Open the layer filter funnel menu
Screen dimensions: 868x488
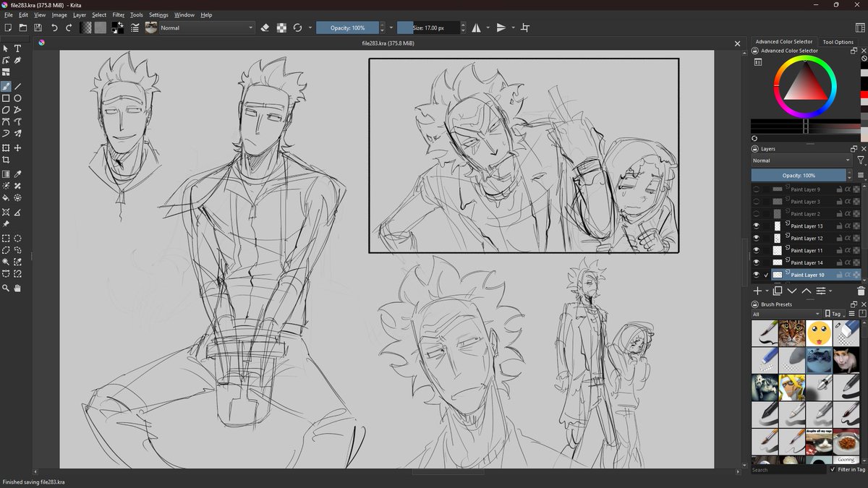[861, 160]
